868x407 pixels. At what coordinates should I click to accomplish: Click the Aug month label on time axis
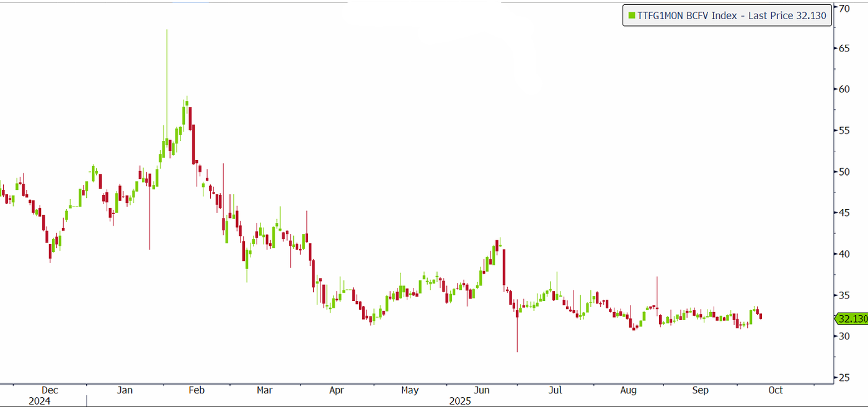tap(629, 390)
